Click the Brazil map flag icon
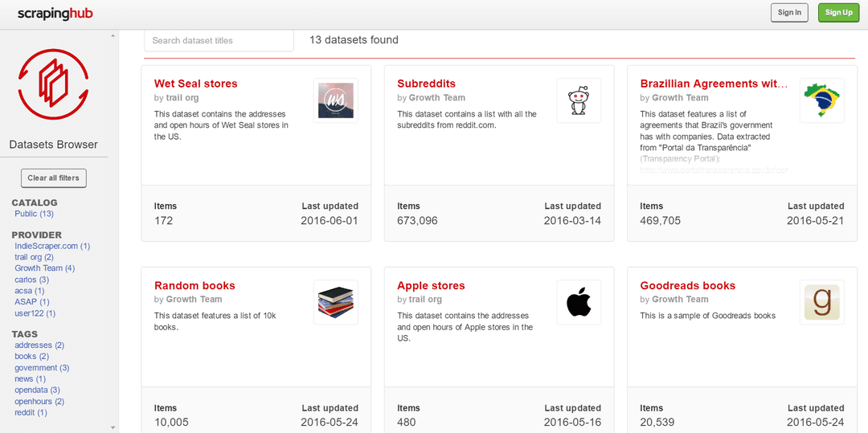Screen dimensions: 868x433 [x=821, y=100]
